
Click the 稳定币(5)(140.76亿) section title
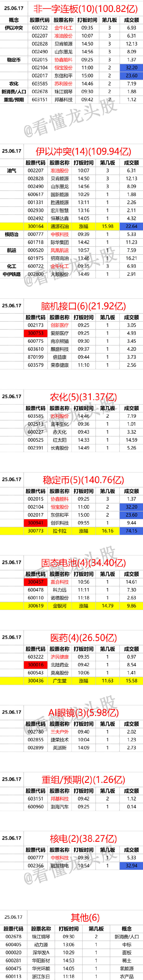point(83,480)
